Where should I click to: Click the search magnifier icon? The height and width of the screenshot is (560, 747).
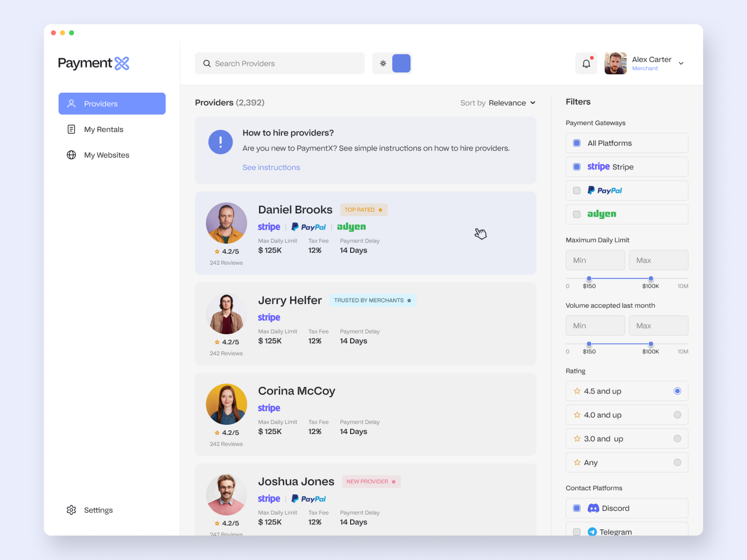point(207,63)
